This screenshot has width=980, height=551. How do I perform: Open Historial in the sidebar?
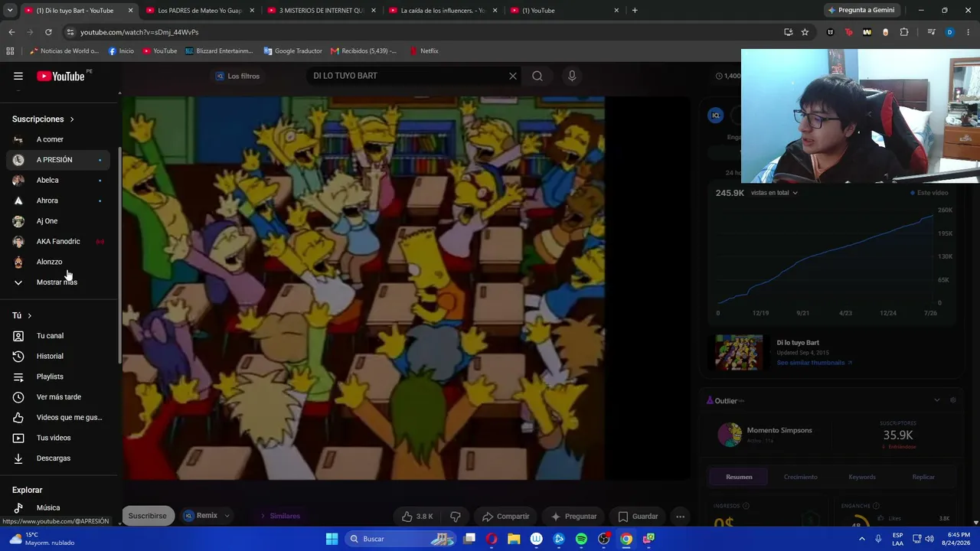[60, 356]
